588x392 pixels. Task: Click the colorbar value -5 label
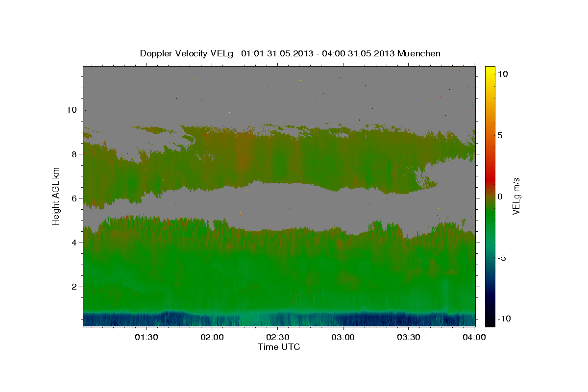(501, 258)
